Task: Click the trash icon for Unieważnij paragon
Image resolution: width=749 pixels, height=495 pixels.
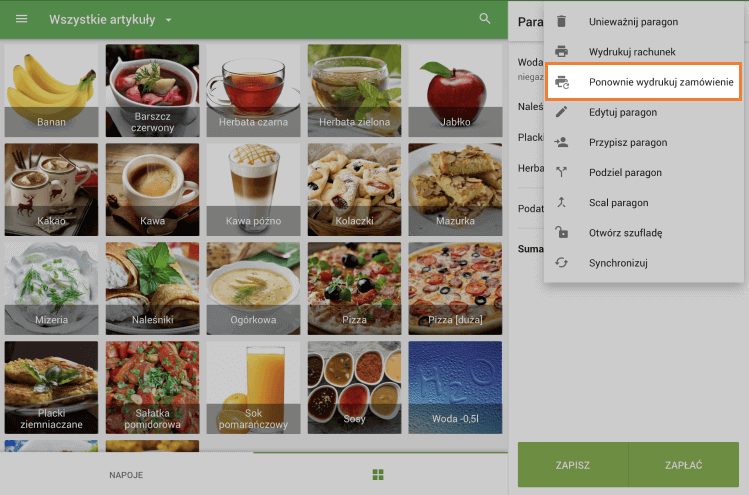Action: click(x=562, y=21)
